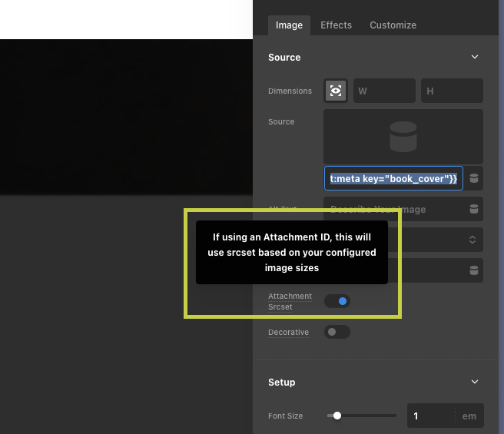Click the em unit label for Font Size
Image resolution: width=504 pixels, height=434 pixels.
(x=469, y=416)
